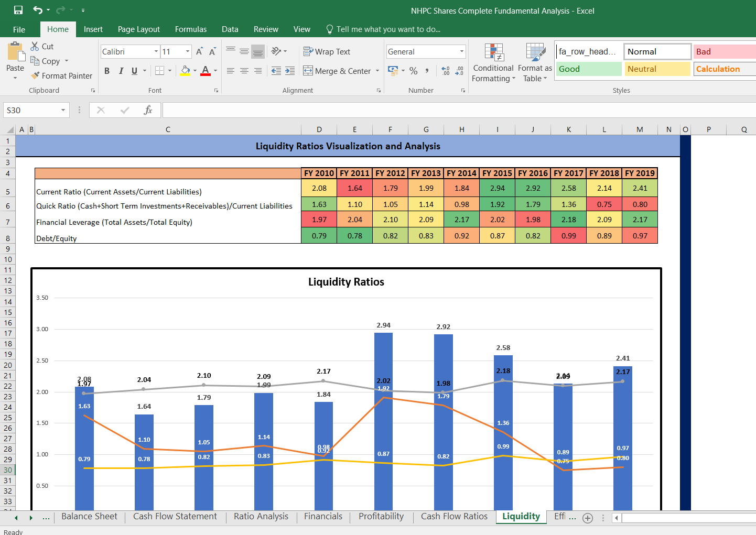Center the text horizontally

click(244, 71)
